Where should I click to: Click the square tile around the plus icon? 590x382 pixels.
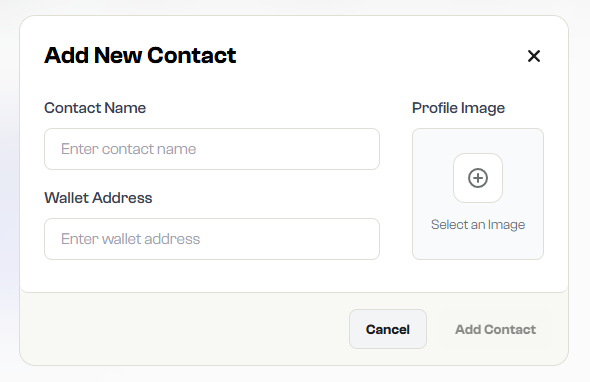point(478,178)
